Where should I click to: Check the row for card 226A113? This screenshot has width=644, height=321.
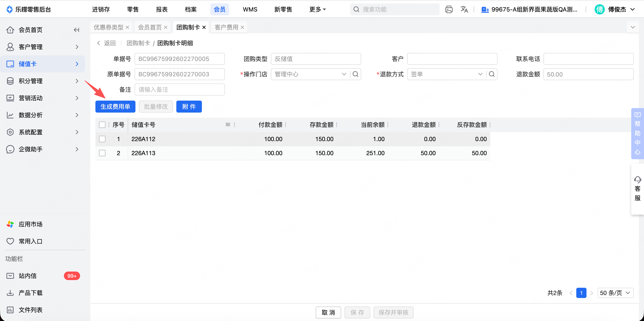point(102,153)
